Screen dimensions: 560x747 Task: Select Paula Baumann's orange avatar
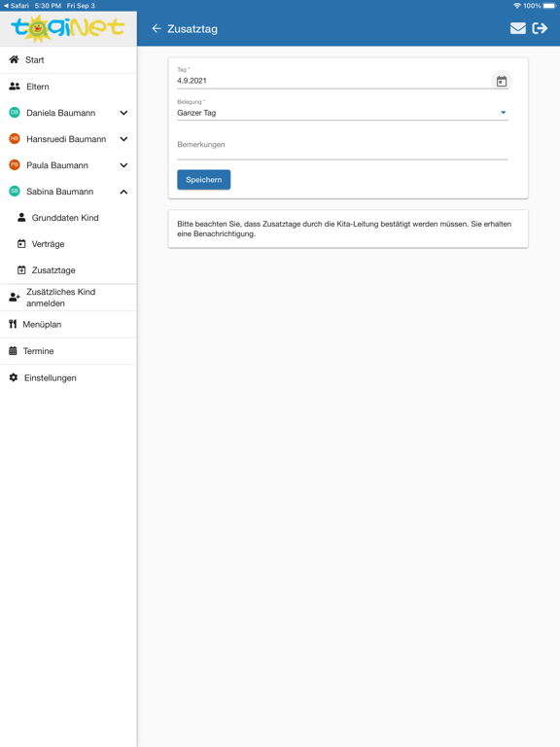point(15,164)
